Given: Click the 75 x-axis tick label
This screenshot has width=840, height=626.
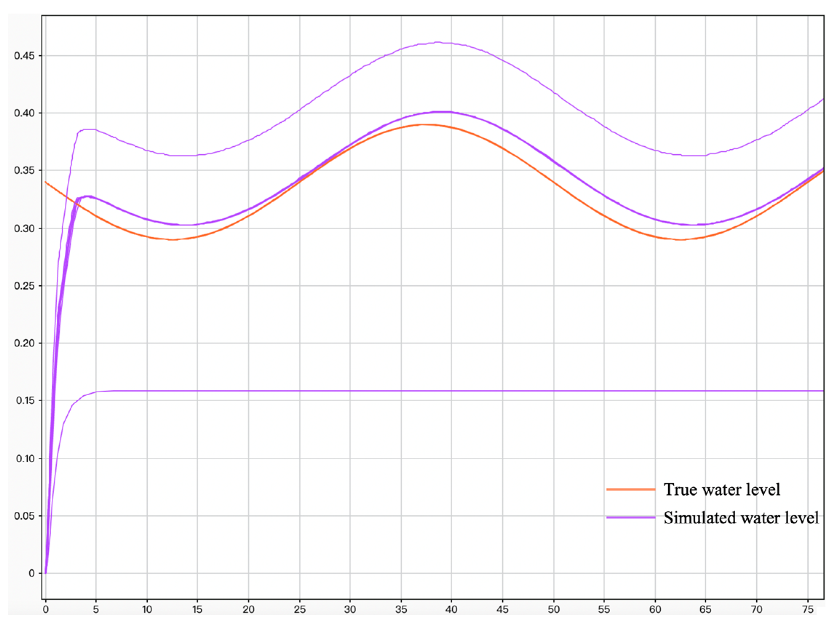Looking at the screenshot, I should [x=808, y=610].
